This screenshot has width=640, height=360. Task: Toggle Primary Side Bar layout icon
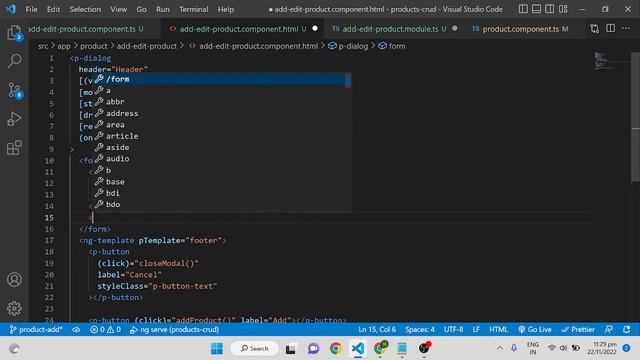click(523, 9)
